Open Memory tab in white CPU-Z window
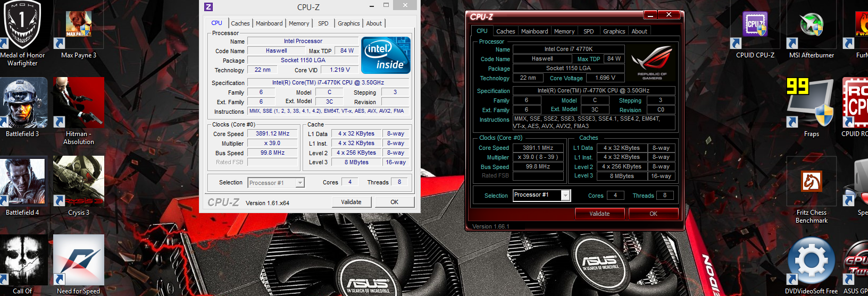The height and width of the screenshot is (296, 868). [299, 23]
